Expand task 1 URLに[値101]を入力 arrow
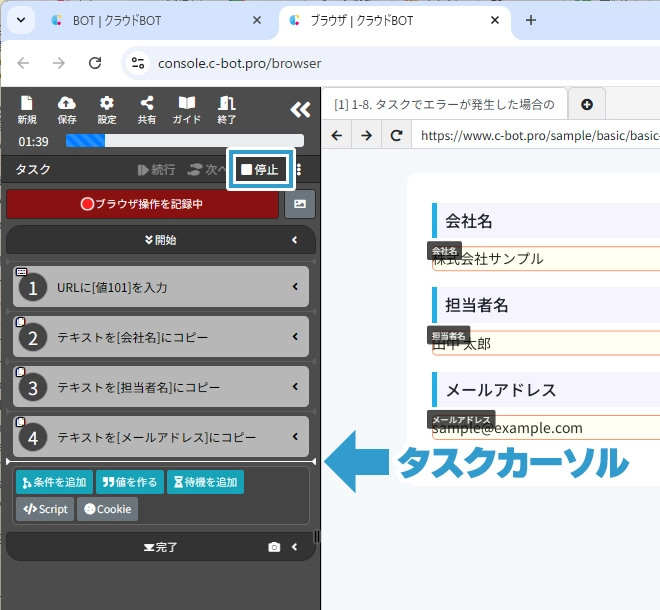The height and width of the screenshot is (610, 660). [x=295, y=287]
